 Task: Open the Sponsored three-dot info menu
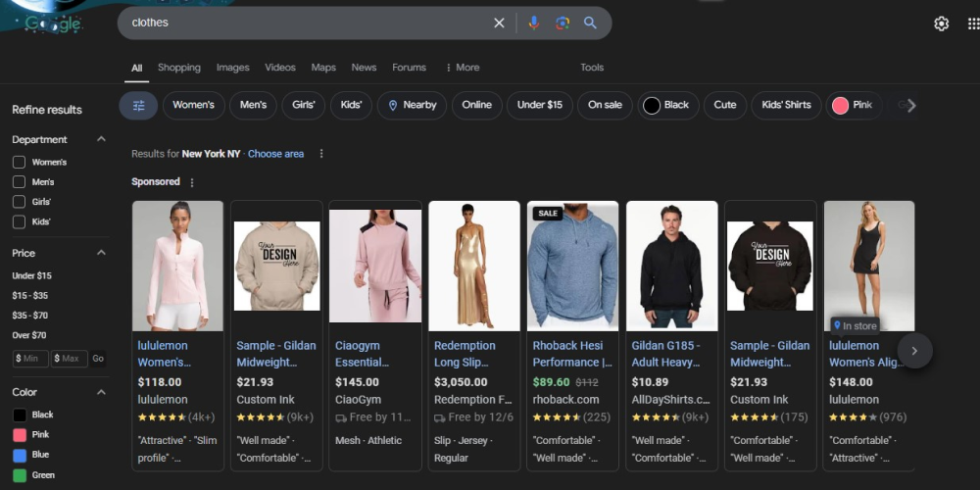point(192,182)
